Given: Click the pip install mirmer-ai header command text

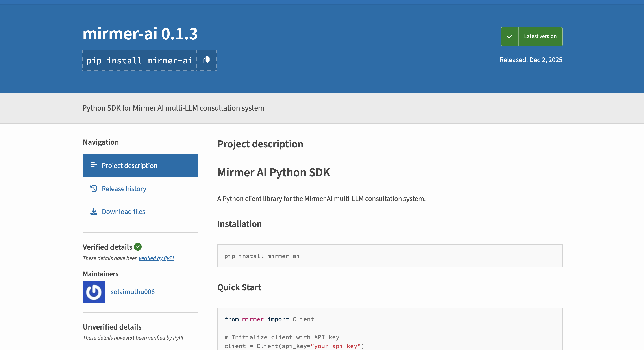Looking at the screenshot, I should point(139,61).
